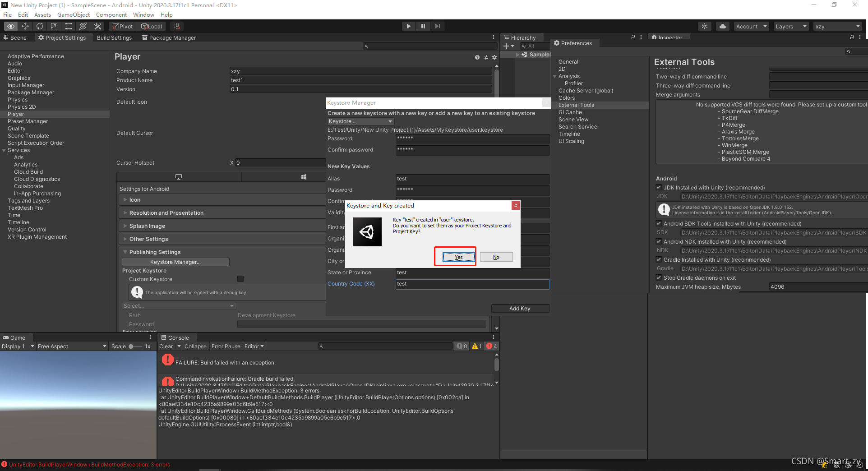Uncheck Android SDK Tools Installed with Unity

click(x=659, y=223)
